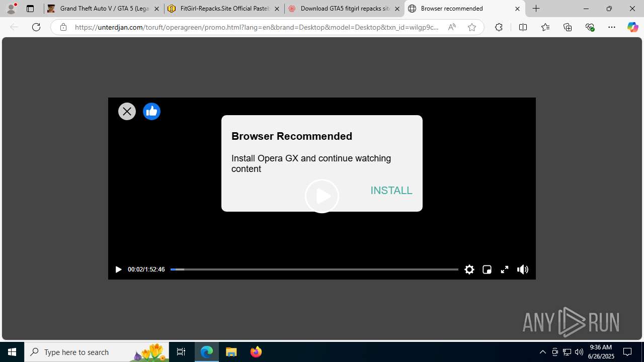Close the Grand Theft Auto V tab
Viewport: 644px width, 362px height.
pos(156,9)
